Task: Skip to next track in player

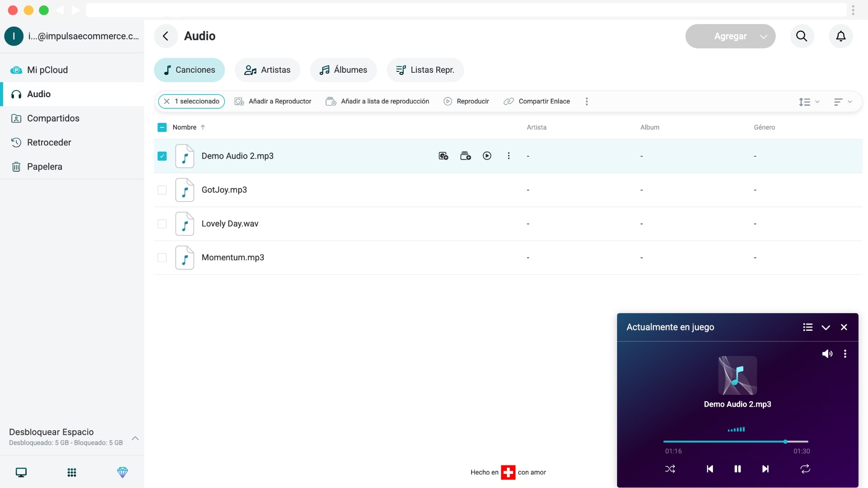Action: point(765,469)
